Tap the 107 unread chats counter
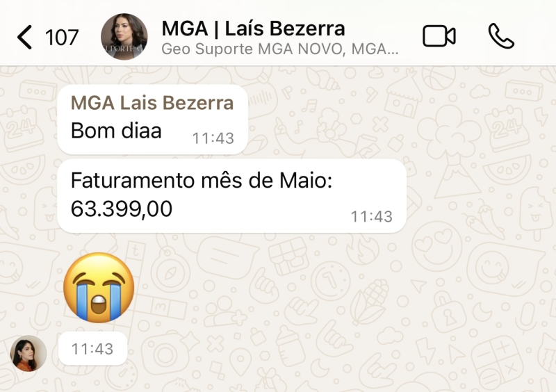 point(62,38)
